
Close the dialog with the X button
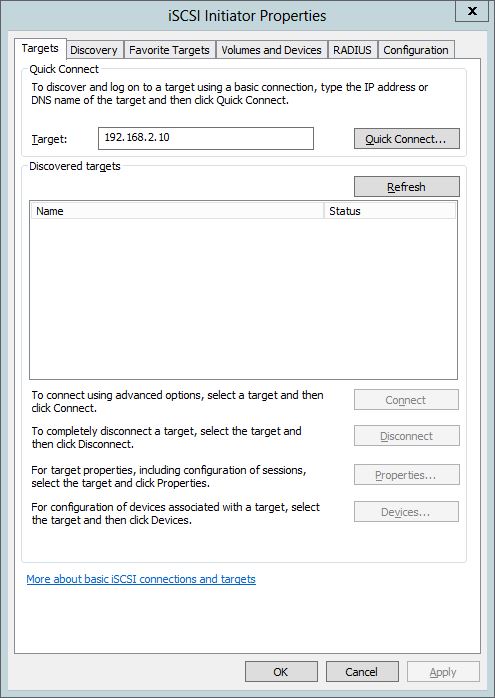tap(472, 11)
